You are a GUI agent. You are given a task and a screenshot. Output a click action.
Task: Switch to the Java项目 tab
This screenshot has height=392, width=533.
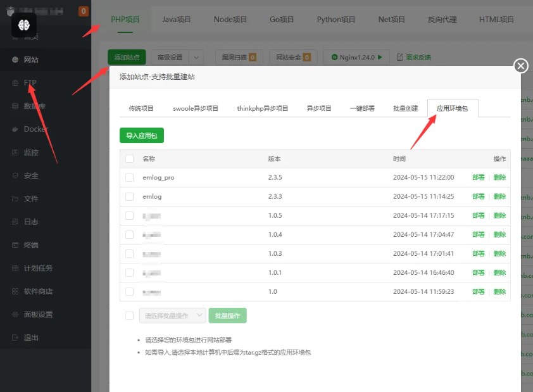177,20
